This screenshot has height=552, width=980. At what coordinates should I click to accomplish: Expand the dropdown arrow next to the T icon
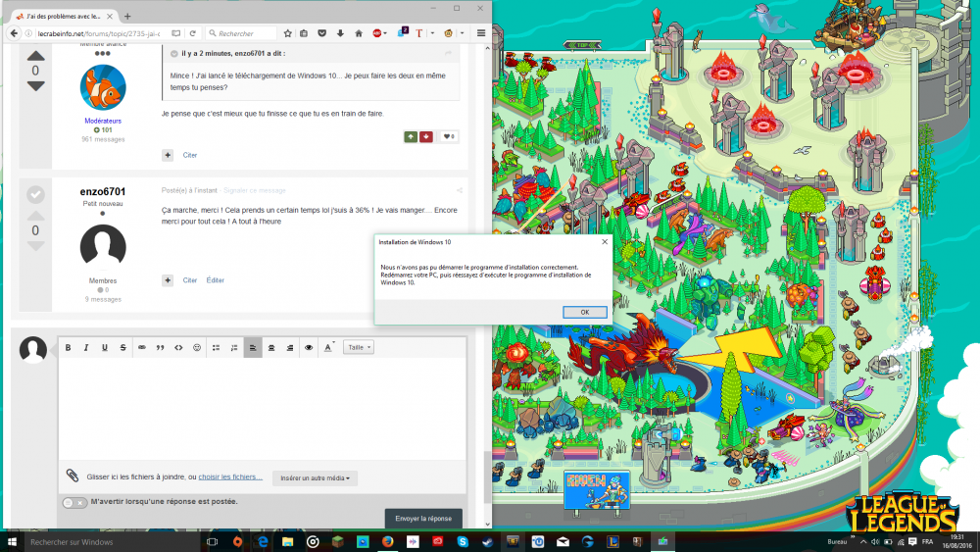point(432,33)
